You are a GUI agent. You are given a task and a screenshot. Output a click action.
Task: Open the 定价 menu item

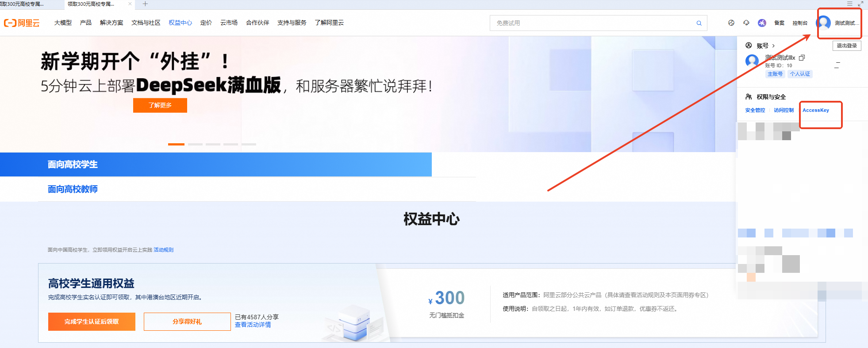pyautogui.click(x=206, y=23)
